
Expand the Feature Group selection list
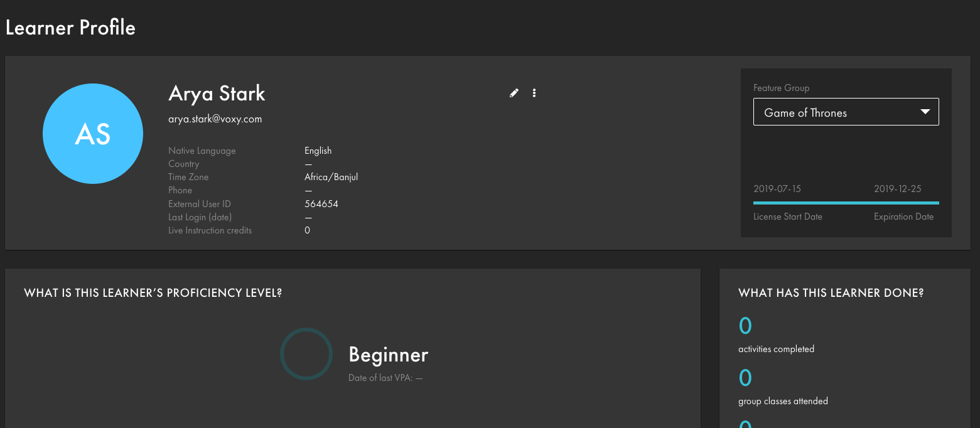coord(846,112)
